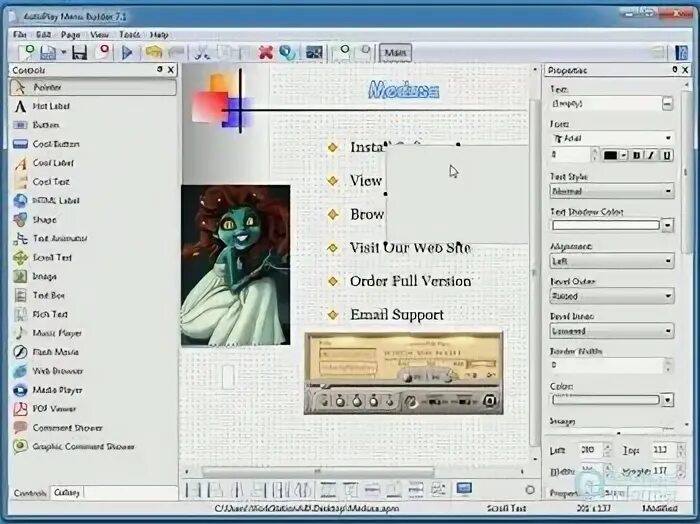Image resolution: width=700 pixels, height=524 pixels.
Task: Open the Bevel Inner dropdown
Action: (x=612, y=331)
